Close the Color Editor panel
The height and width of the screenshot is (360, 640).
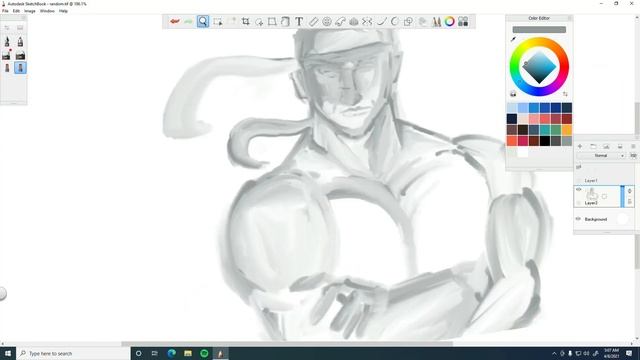(570, 18)
